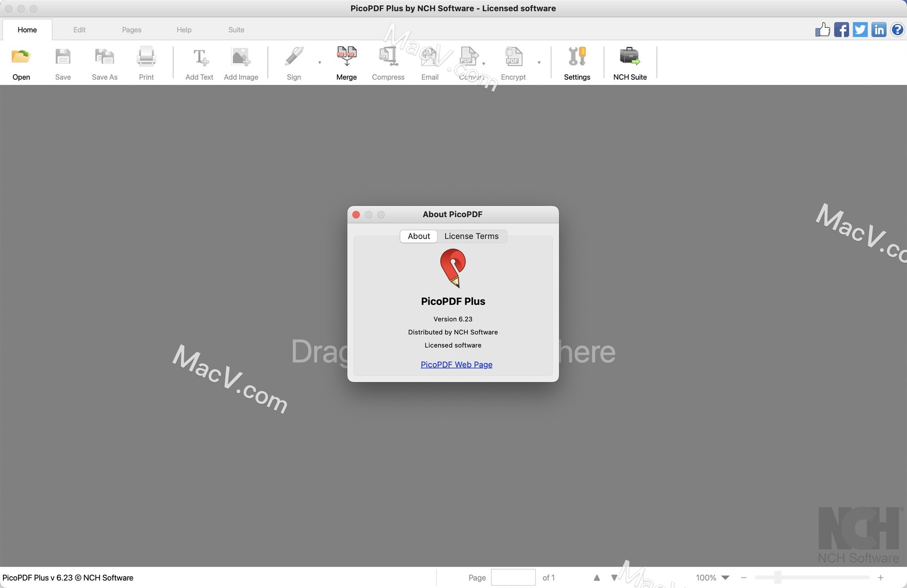Select the License Terms tab
Viewport: 907px width, 588px height.
click(x=471, y=236)
